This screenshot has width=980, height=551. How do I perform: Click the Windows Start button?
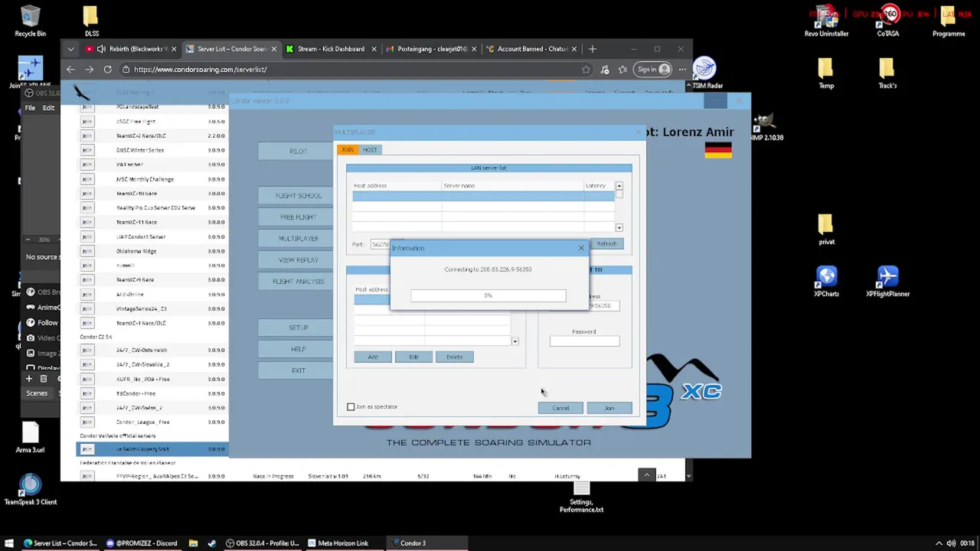click(9, 543)
